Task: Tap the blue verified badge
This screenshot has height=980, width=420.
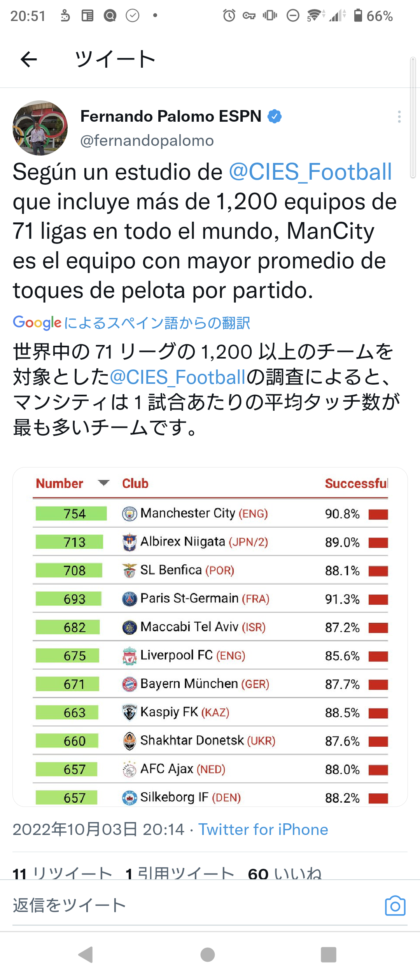Action: (x=275, y=116)
